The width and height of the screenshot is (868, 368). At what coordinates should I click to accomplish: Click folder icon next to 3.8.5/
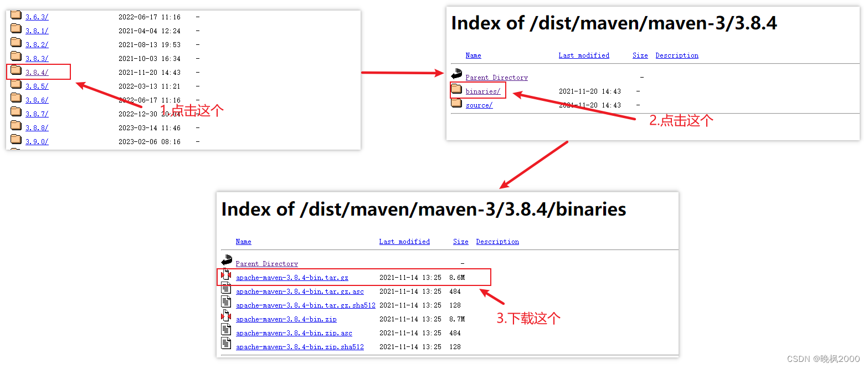point(16,85)
